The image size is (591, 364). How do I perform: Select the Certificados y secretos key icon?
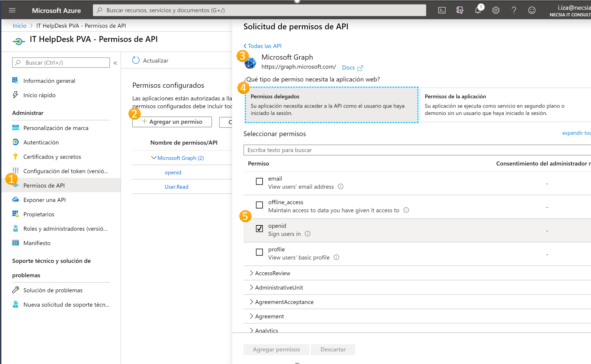[16, 156]
